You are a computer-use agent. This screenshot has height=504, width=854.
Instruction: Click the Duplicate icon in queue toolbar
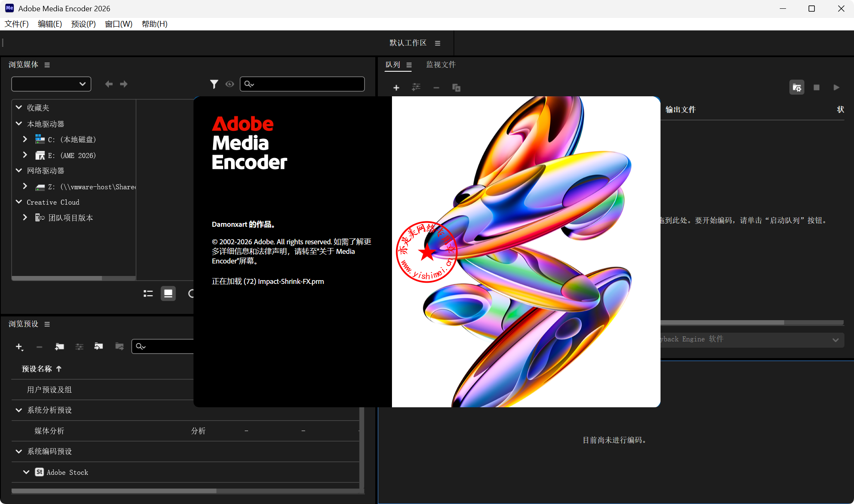tap(456, 88)
